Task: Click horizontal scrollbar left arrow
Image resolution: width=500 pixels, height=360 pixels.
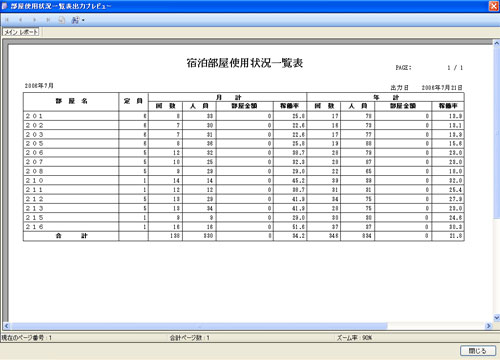Action: (6, 326)
